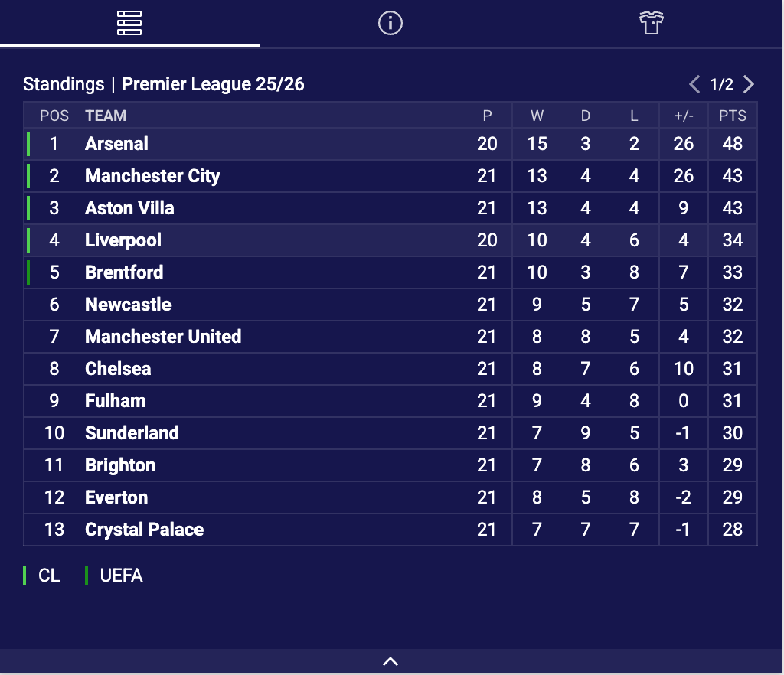
Task: Click the TEAM column header
Action: click(x=106, y=116)
